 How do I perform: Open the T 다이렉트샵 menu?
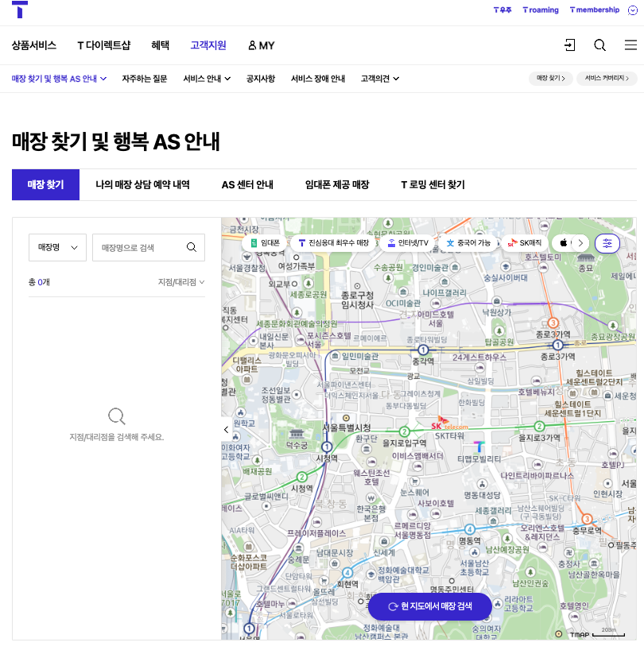[x=104, y=45]
